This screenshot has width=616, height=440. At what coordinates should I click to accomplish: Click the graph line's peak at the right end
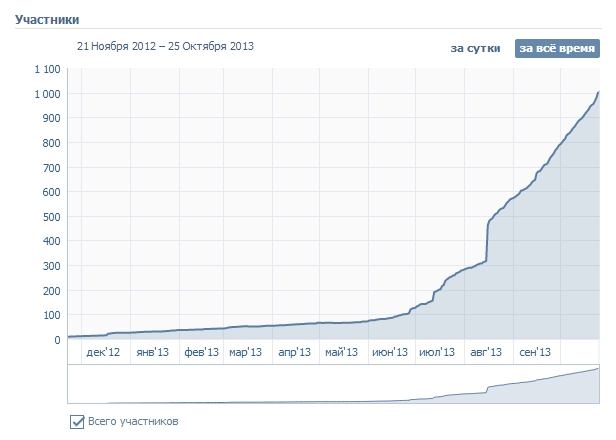598,92
